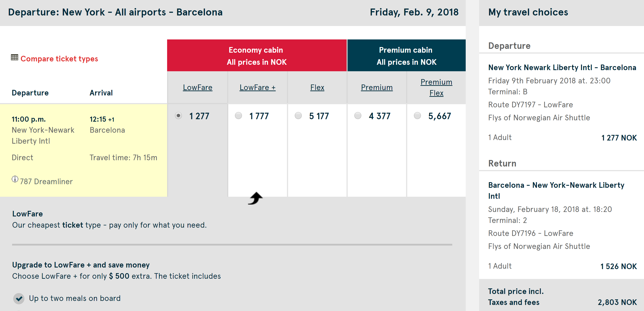Open the LowFare ticket type link
This screenshot has height=311, width=644.
click(x=198, y=88)
